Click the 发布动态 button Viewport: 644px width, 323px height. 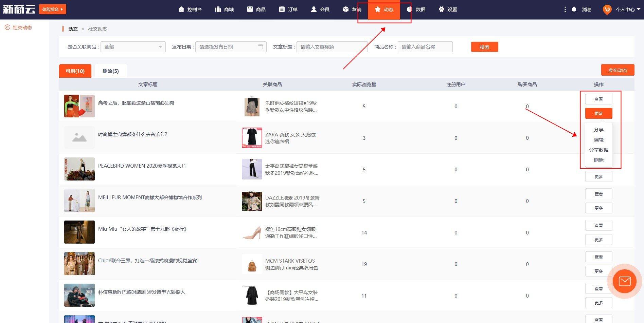tap(618, 70)
